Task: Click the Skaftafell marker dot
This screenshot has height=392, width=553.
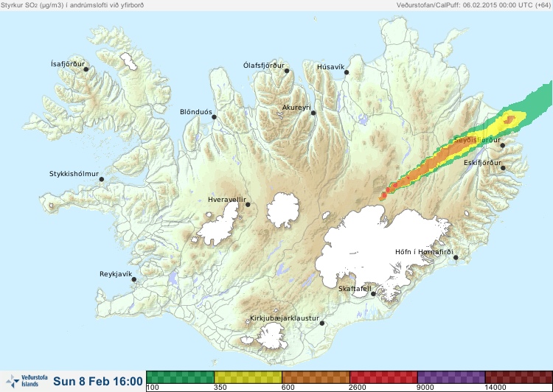Action: pos(373,294)
